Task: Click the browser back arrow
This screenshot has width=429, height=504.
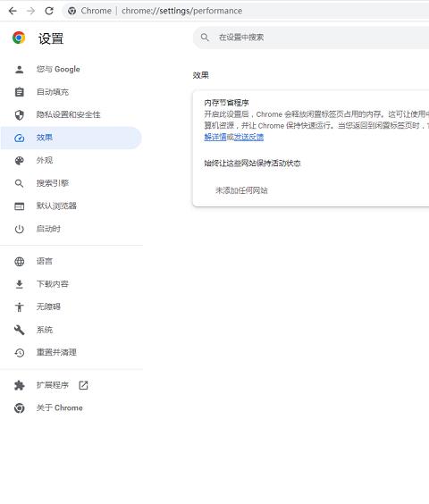Action: 13,11
